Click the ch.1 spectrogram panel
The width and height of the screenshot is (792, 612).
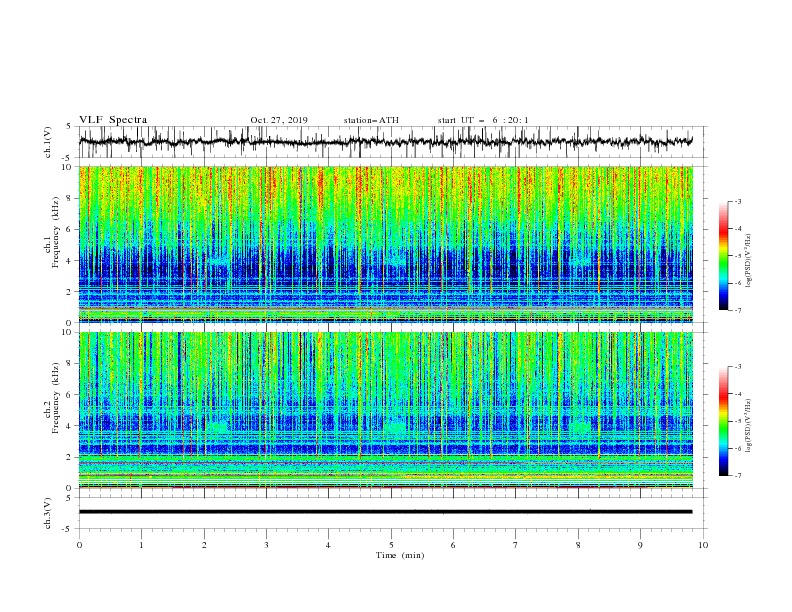[x=386, y=244]
